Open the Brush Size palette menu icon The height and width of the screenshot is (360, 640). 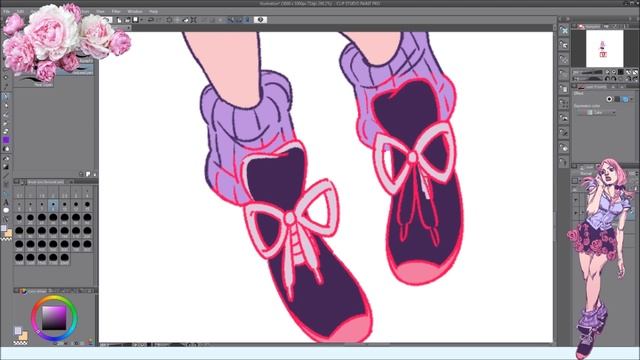tap(18, 182)
